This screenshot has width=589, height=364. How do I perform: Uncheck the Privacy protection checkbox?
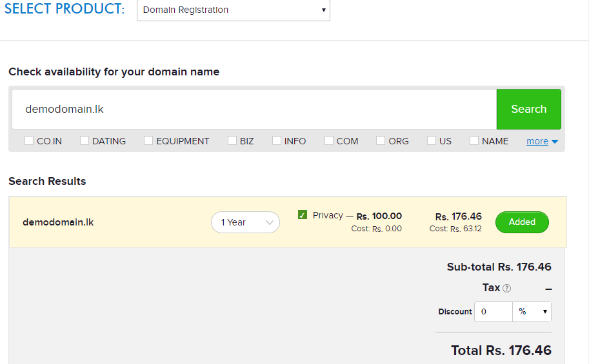[x=303, y=215]
